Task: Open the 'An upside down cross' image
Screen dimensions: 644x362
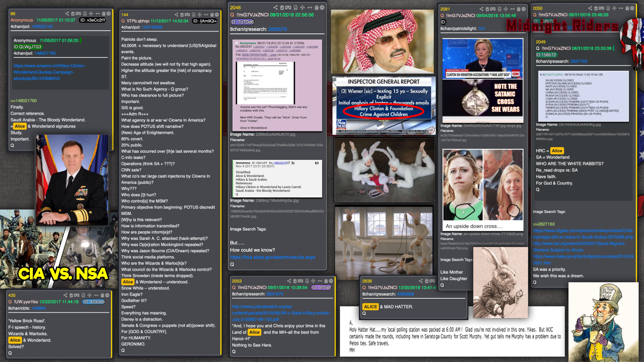Action: click(x=483, y=190)
